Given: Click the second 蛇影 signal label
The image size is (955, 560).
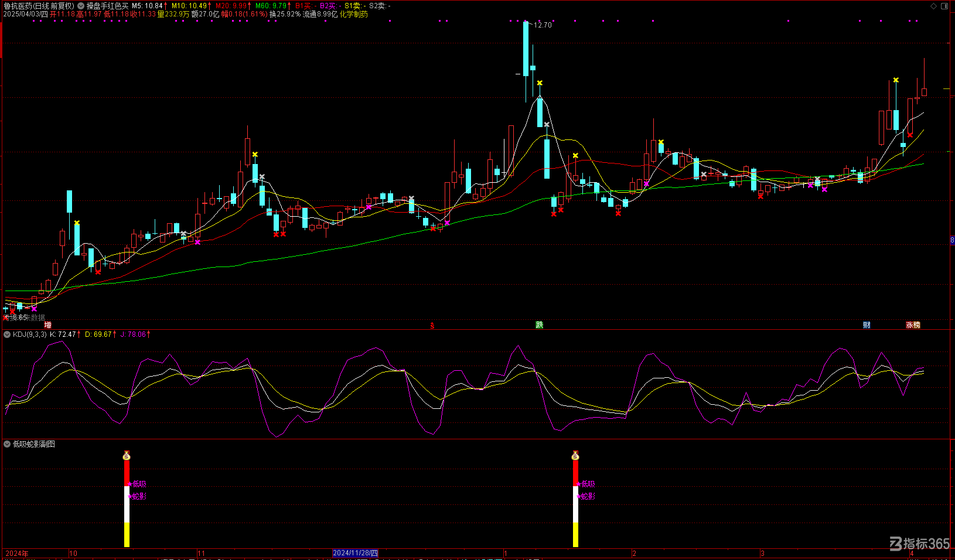Looking at the screenshot, I should point(588,496).
